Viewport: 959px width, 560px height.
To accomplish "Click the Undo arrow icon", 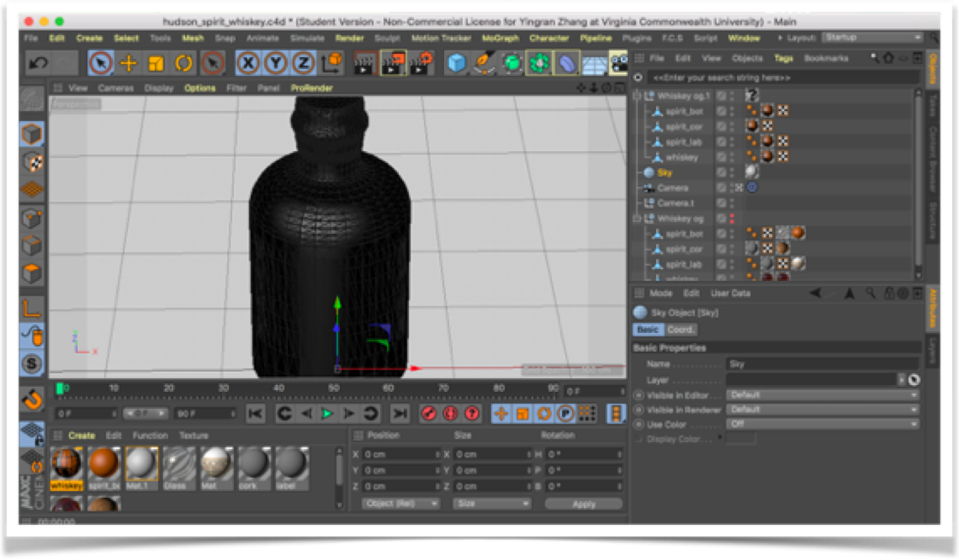I will [x=38, y=63].
